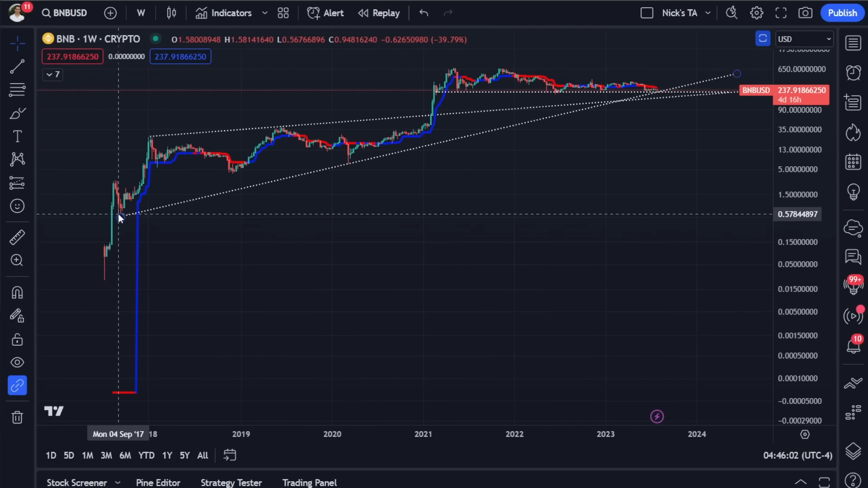The width and height of the screenshot is (868, 488).
Task: Open the watchlist panel
Action: click(853, 43)
